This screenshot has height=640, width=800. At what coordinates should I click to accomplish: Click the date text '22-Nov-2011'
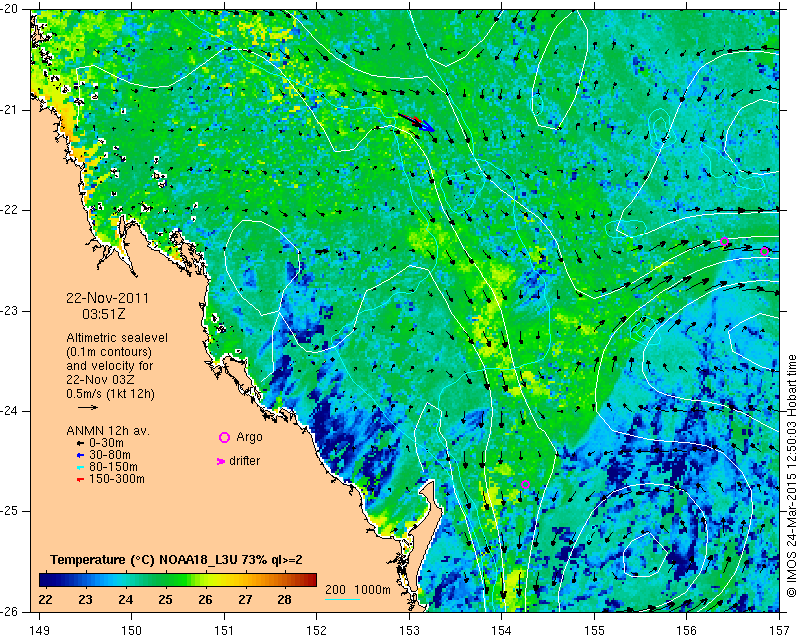coord(107,298)
